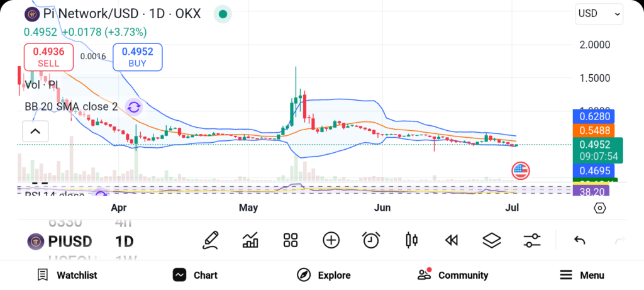Select the Vol · PI indicator legend
644x290 pixels.
42,85
